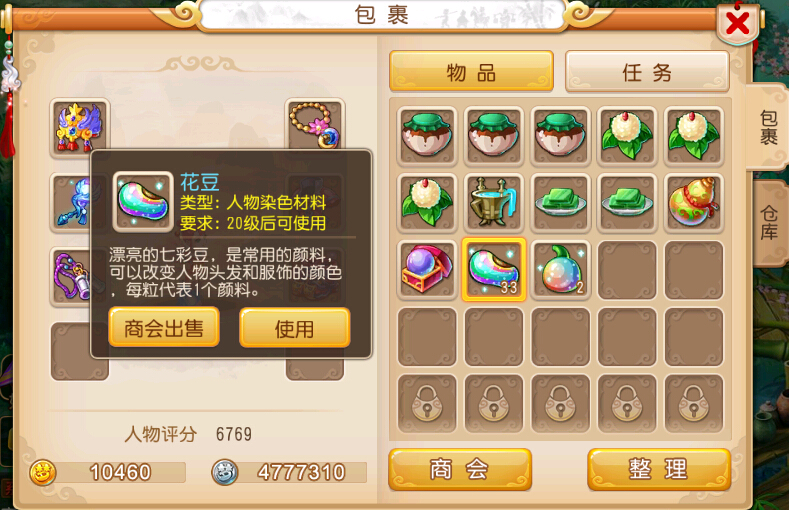The image size is (789, 510).
Task: Select the bronze cauldron item
Action: click(x=494, y=203)
